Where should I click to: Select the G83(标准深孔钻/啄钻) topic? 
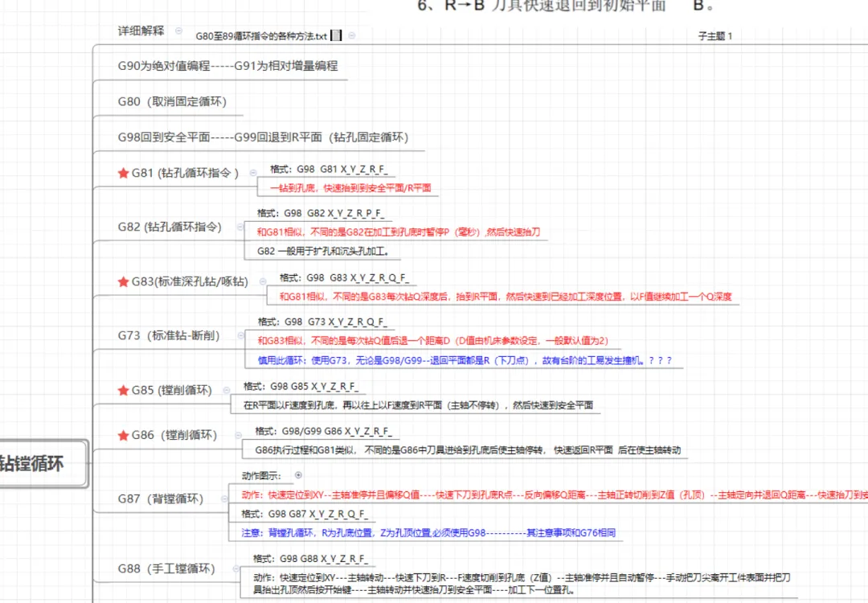click(x=190, y=282)
